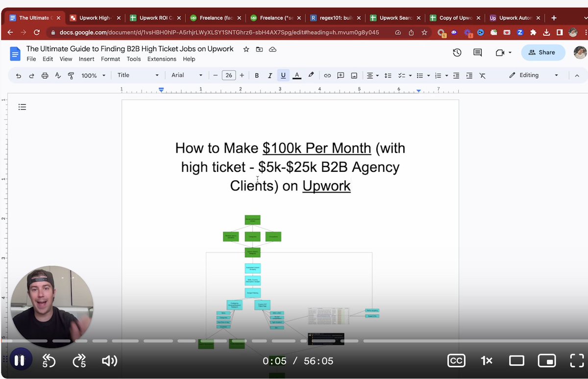
Task: Open the View menu
Action: 66,59
